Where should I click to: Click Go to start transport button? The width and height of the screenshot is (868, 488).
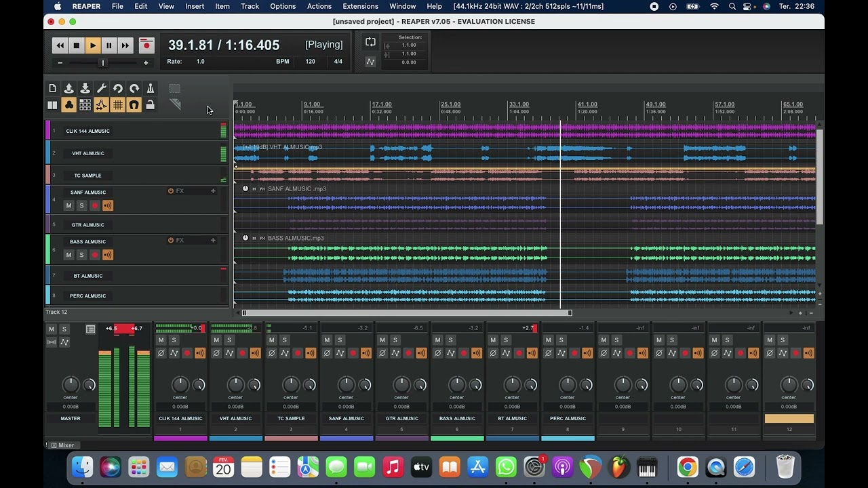click(60, 45)
